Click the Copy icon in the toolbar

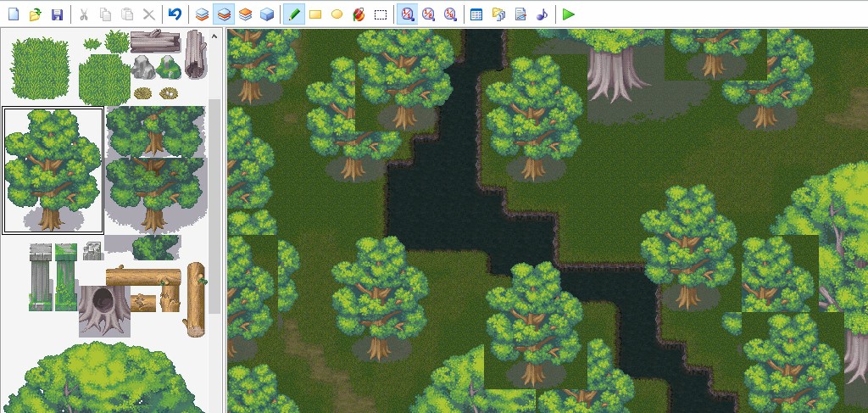pyautogui.click(x=105, y=14)
